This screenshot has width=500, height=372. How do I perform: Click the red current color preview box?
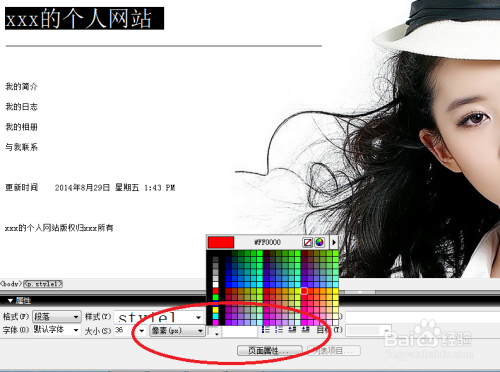[x=221, y=242]
